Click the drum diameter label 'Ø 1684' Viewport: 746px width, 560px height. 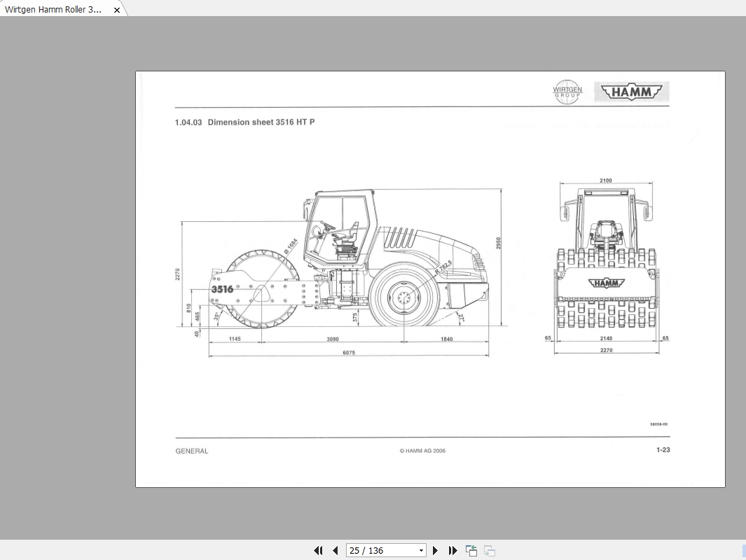click(x=291, y=245)
